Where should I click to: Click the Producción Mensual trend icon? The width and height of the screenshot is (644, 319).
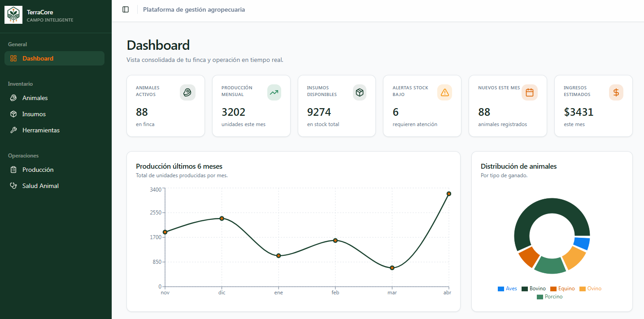(x=274, y=92)
